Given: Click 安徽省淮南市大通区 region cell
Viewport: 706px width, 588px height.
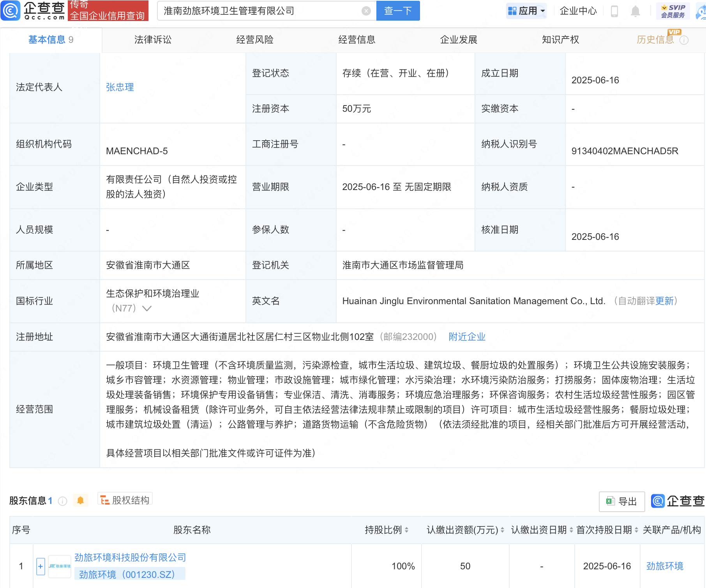Looking at the screenshot, I should 148,265.
